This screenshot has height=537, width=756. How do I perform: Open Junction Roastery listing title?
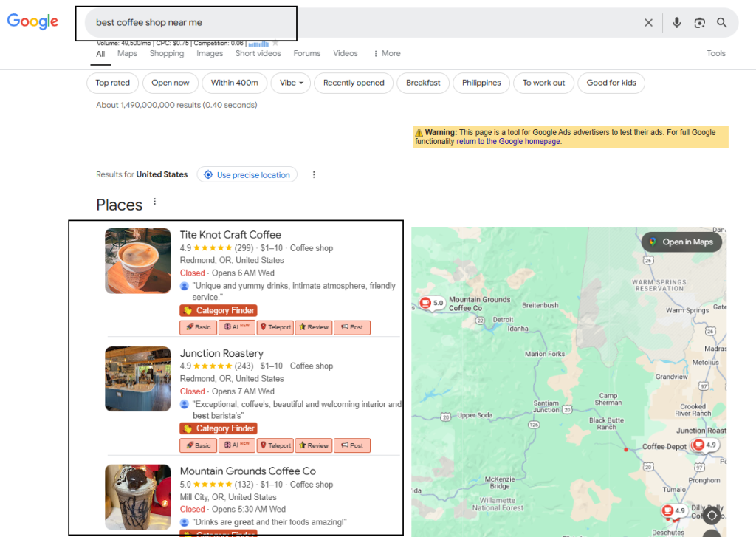pos(221,353)
